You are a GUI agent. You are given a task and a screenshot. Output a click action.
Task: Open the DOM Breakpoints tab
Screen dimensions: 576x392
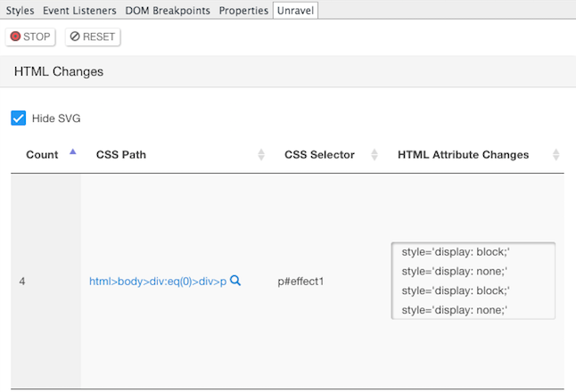[168, 11]
